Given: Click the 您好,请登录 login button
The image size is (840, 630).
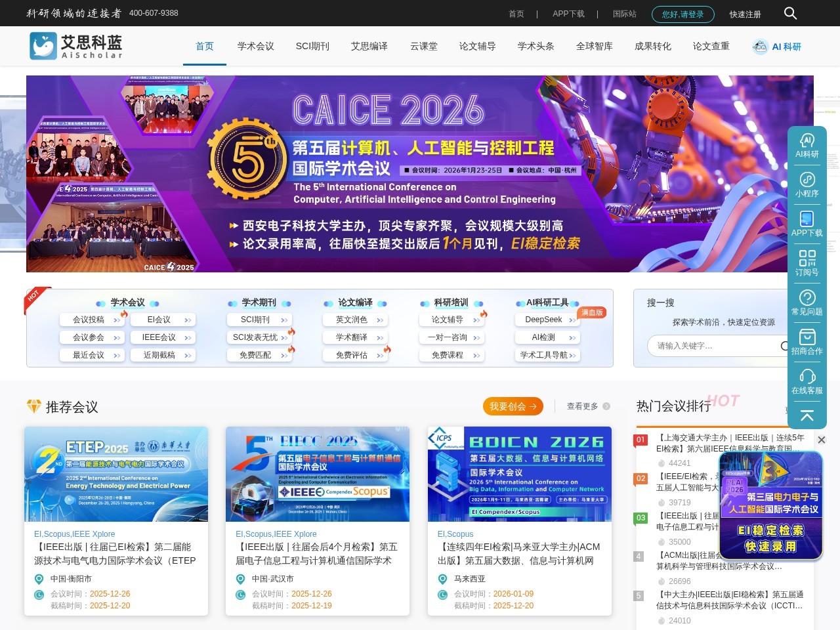Looking at the screenshot, I should pos(682,14).
